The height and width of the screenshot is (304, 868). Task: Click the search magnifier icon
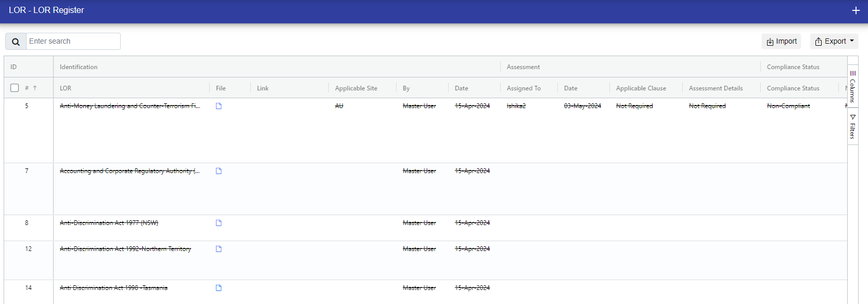click(x=16, y=42)
